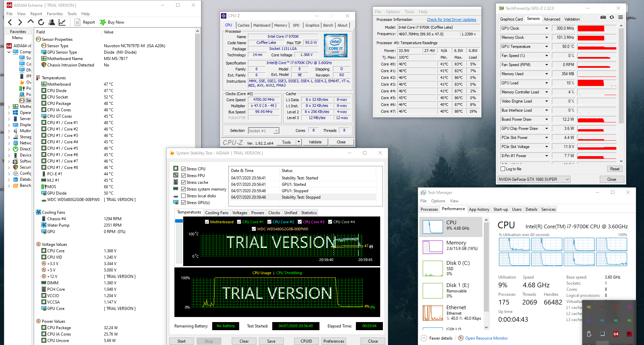
Task: Click the yellow 46 temperature tray icon
Action: [589, 307]
